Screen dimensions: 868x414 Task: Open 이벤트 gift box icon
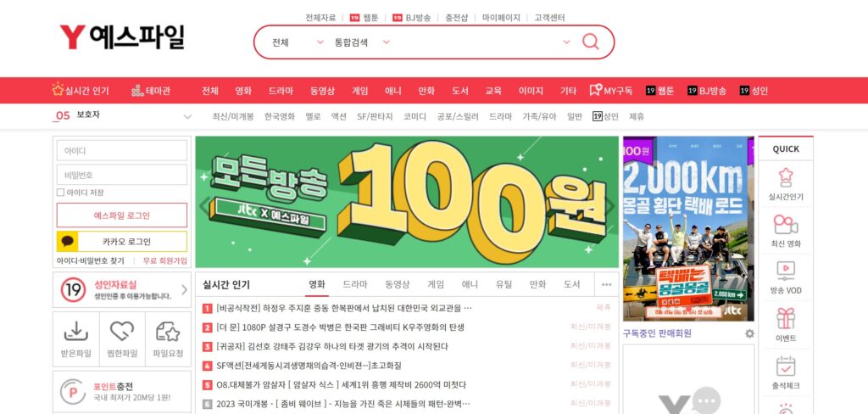(786, 318)
